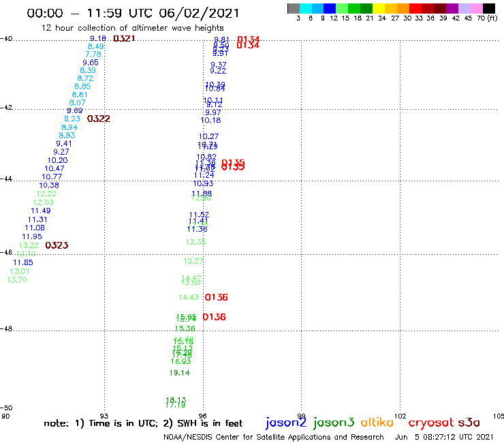
Task: Click the title '00:00 – 11:59 UTC 06/02/2021'
Action: click(133, 13)
